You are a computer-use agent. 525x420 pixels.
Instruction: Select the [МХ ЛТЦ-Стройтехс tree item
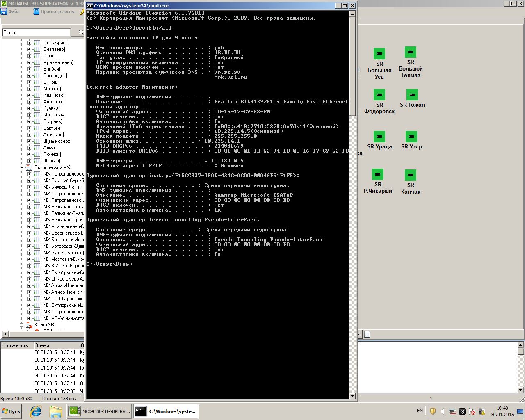[63, 299]
